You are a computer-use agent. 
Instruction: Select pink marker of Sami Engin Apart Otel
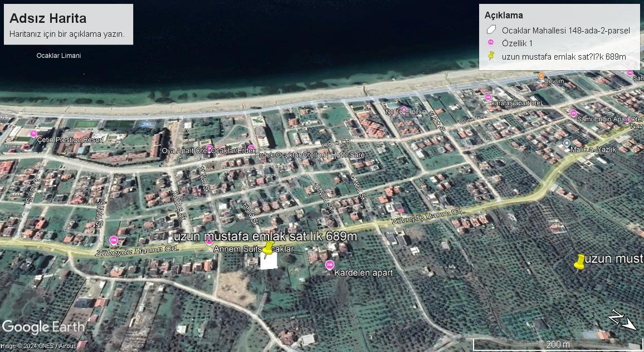tap(573, 114)
